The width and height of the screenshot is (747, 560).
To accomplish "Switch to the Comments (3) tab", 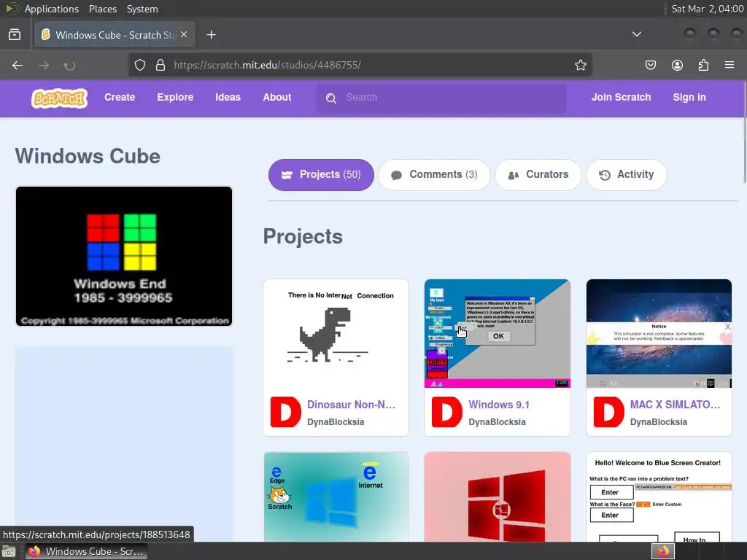I will (x=434, y=175).
